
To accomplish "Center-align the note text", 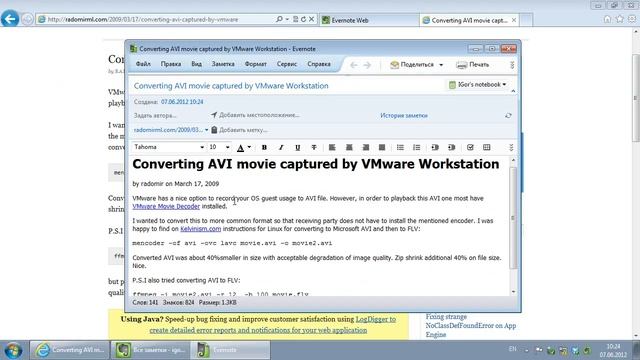I will tap(349, 147).
